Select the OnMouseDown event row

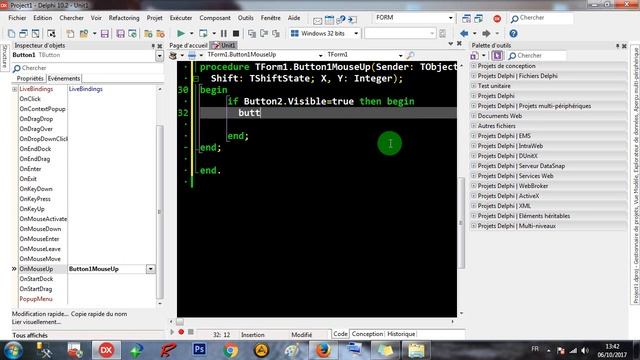click(x=40, y=229)
